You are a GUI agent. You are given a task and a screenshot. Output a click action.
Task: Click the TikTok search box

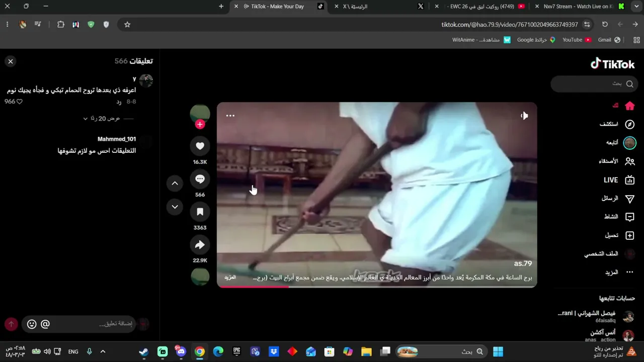[594, 84]
